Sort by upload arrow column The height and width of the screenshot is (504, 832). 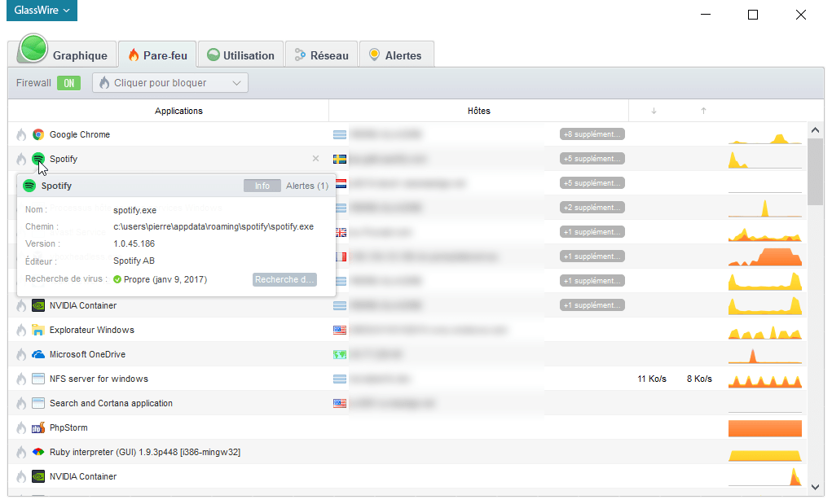click(703, 111)
